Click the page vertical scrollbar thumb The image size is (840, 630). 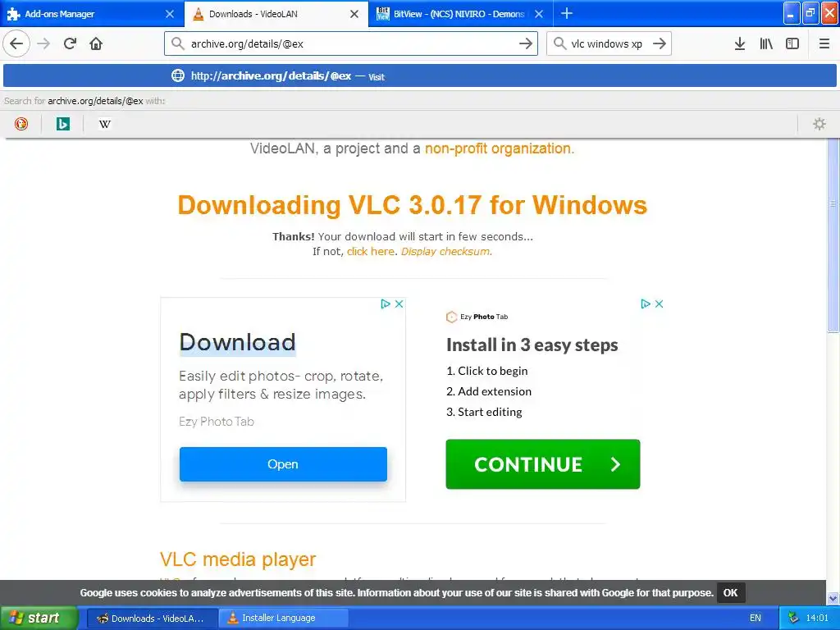point(833,235)
